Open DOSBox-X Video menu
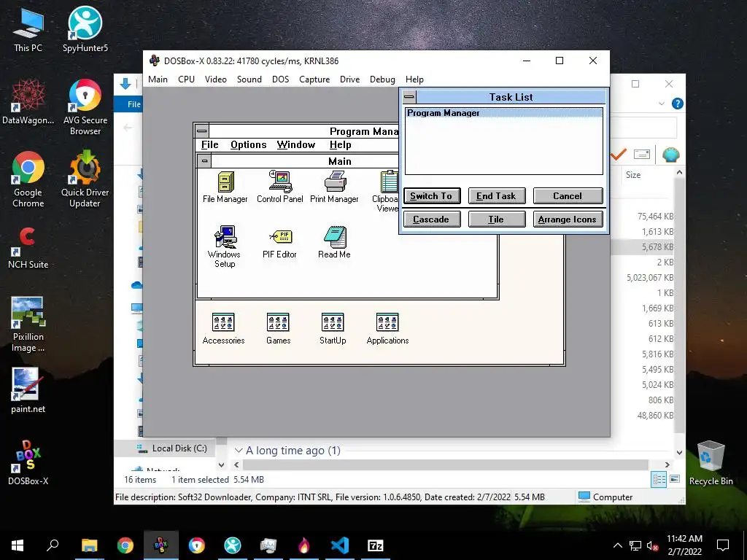Screen dimensions: 747x560 [216, 79]
